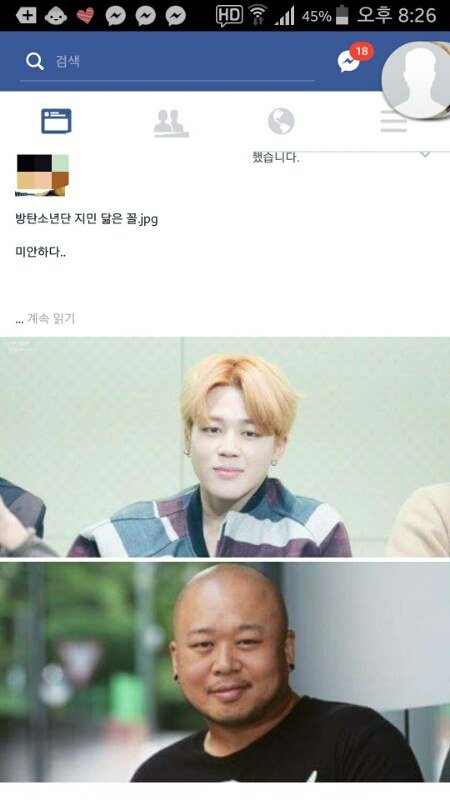Image resolution: width=450 pixels, height=800 pixels.
Task: Open the hamburger menu tab
Action: [393, 124]
